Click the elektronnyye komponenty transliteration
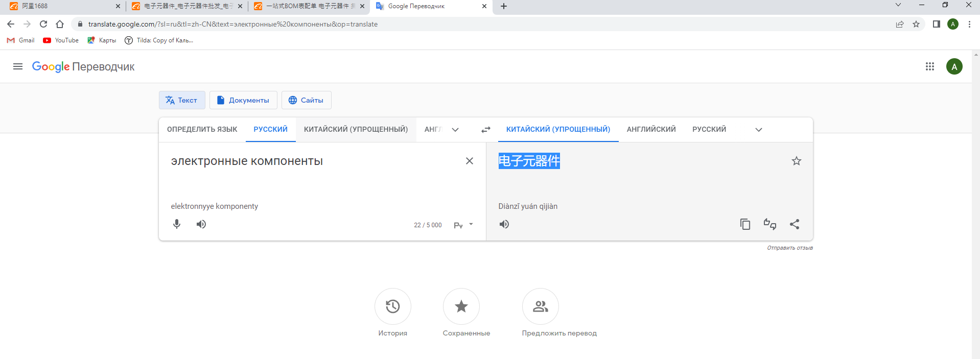Viewport: 980px width, 359px height. (x=214, y=206)
